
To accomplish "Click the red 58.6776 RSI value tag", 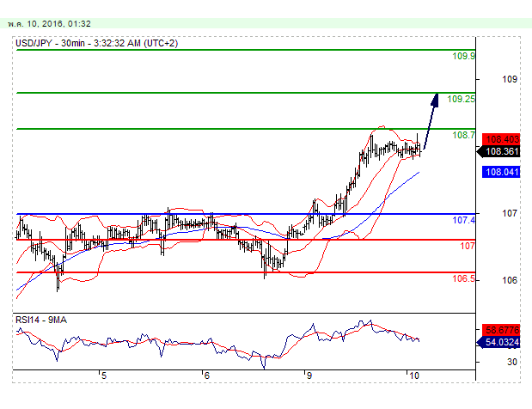I will click(501, 330).
